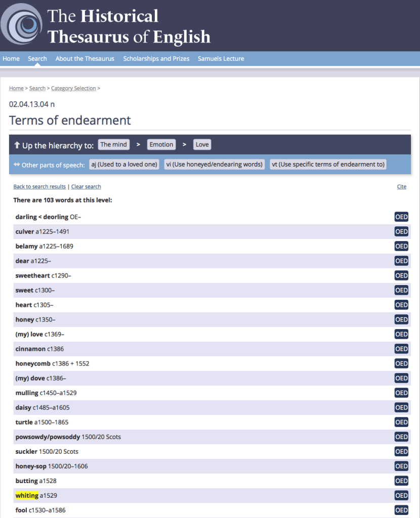
Task: Click the OED badge beside "sweetheart"
Action: point(401,275)
